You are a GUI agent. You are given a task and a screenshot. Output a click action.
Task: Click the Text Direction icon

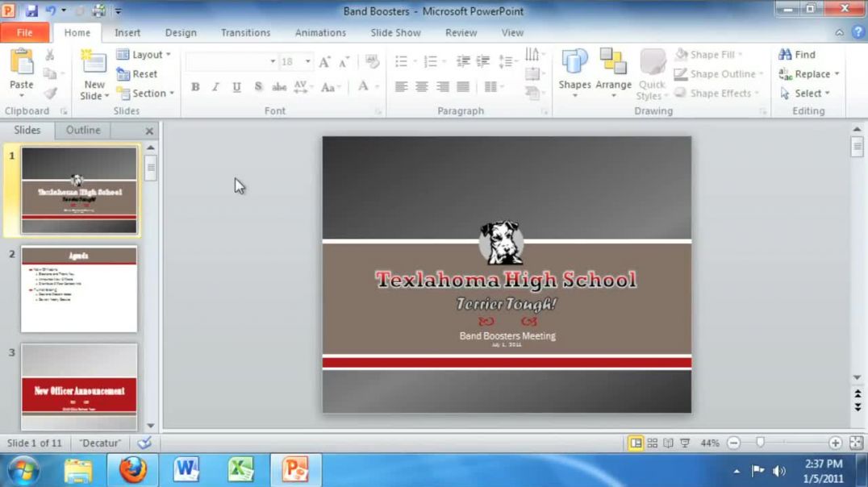coord(532,54)
